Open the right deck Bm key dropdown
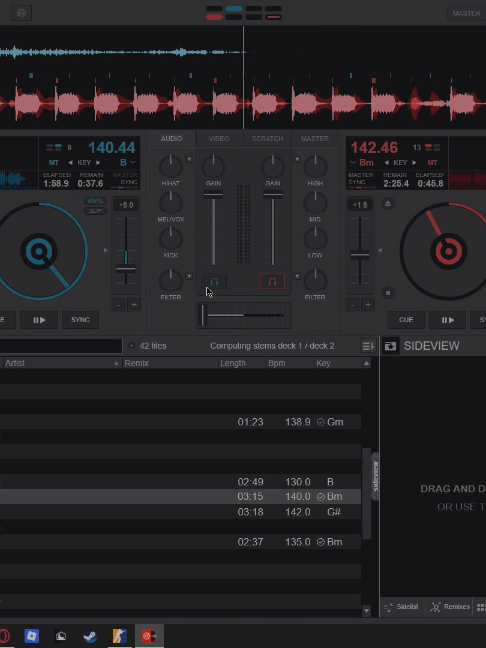Image resolution: width=486 pixels, height=648 pixels. click(362, 162)
